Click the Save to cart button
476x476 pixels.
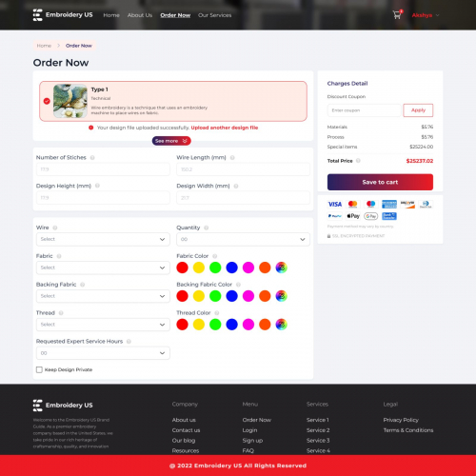(380, 182)
